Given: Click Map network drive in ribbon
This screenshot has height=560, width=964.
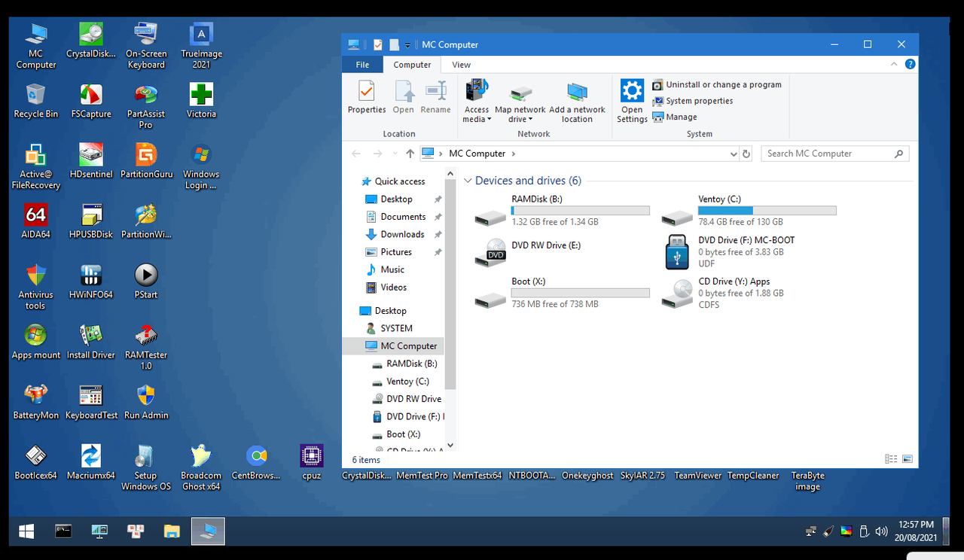Looking at the screenshot, I should pos(520,102).
